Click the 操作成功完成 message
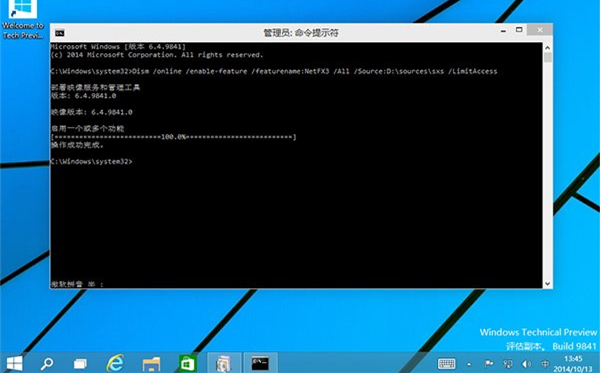 click(77, 145)
